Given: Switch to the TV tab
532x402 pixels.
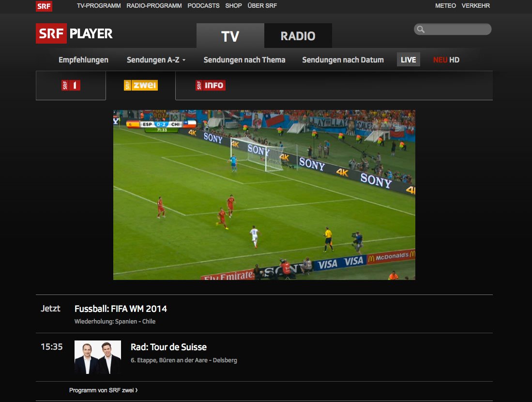Looking at the screenshot, I should pyautogui.click(x=230, y=36).
